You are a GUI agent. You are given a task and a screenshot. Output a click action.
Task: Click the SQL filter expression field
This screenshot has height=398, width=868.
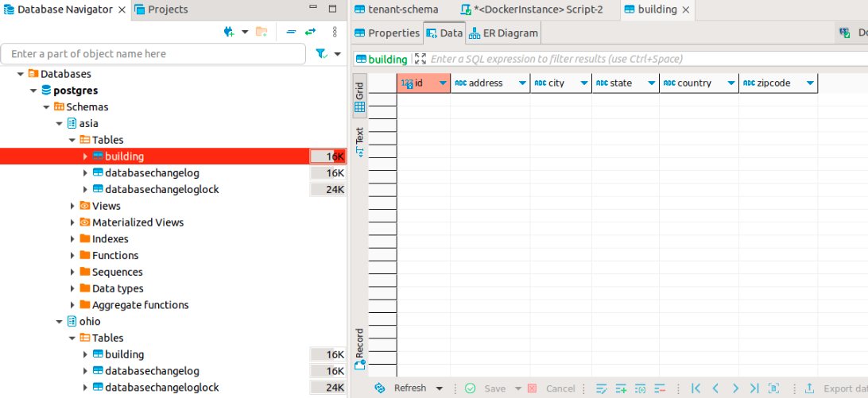click(x=648, y=59)
